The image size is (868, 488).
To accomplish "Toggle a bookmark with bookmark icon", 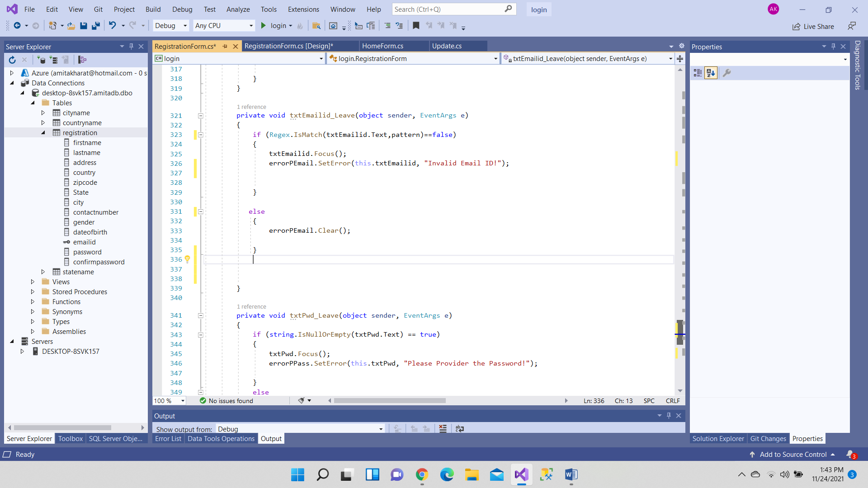I will pos(416,26).
